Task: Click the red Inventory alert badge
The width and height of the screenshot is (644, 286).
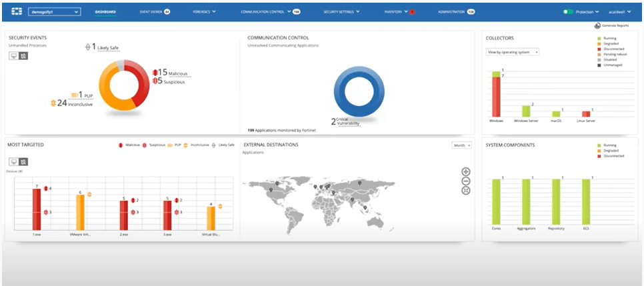Action: click(412, 12)
